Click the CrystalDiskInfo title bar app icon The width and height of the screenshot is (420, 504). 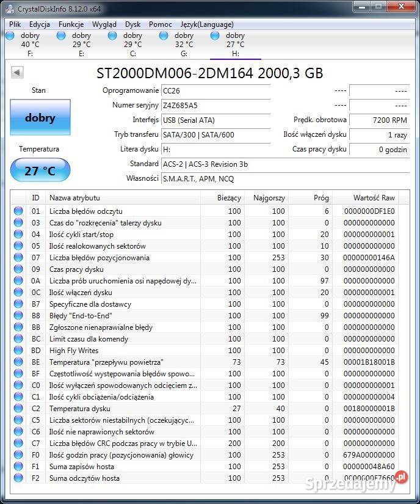click(9, 8)
